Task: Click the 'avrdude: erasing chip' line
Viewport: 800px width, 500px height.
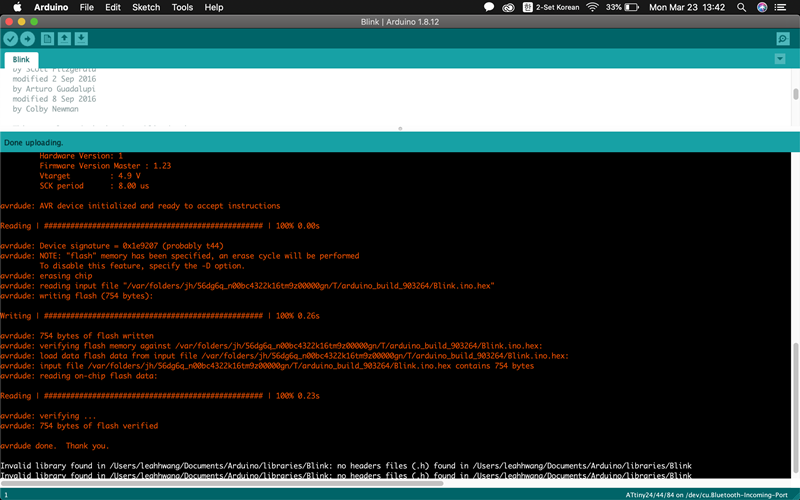Action: [46, 276]
